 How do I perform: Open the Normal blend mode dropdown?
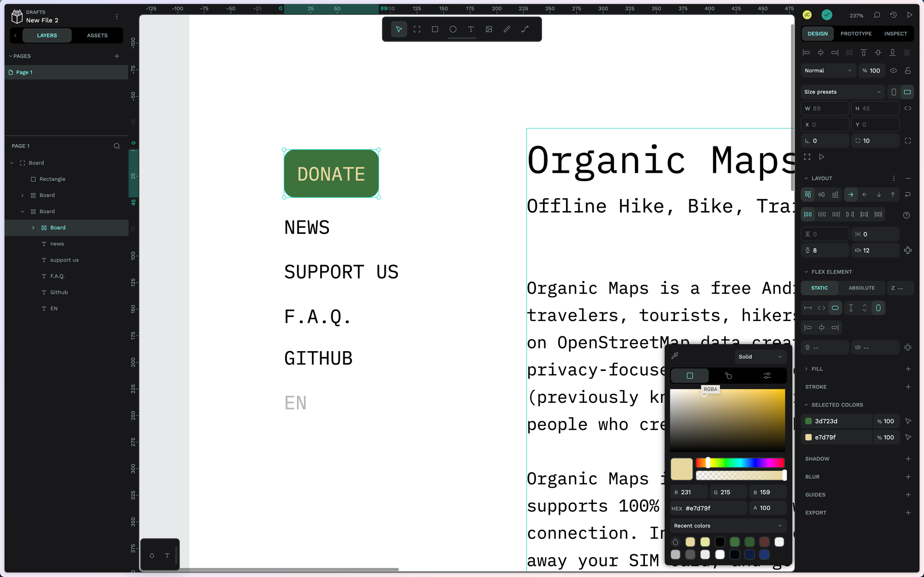[827, 71]
